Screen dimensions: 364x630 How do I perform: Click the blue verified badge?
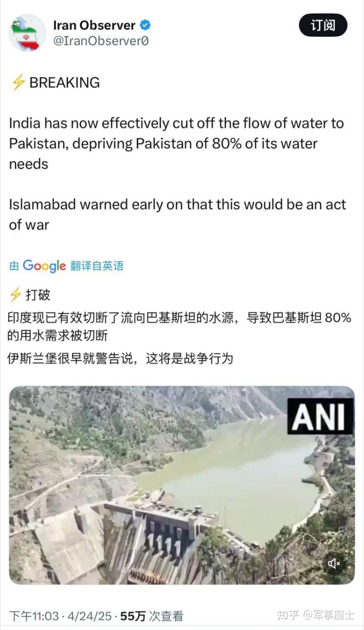145,25
